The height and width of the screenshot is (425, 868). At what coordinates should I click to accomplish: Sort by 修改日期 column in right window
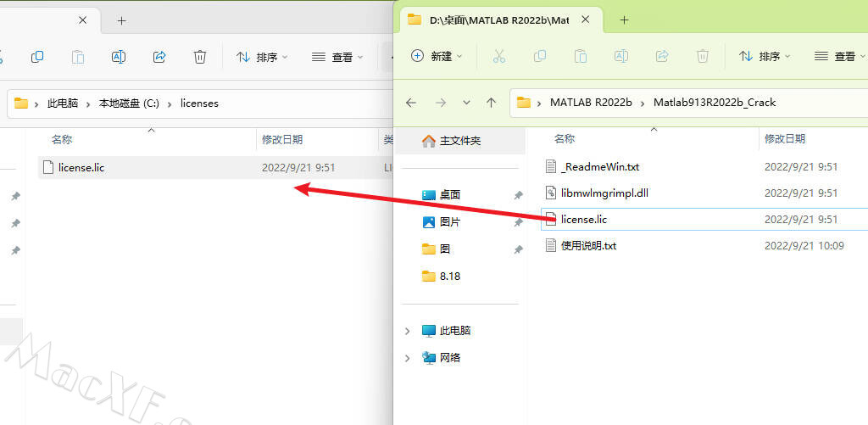785,138
